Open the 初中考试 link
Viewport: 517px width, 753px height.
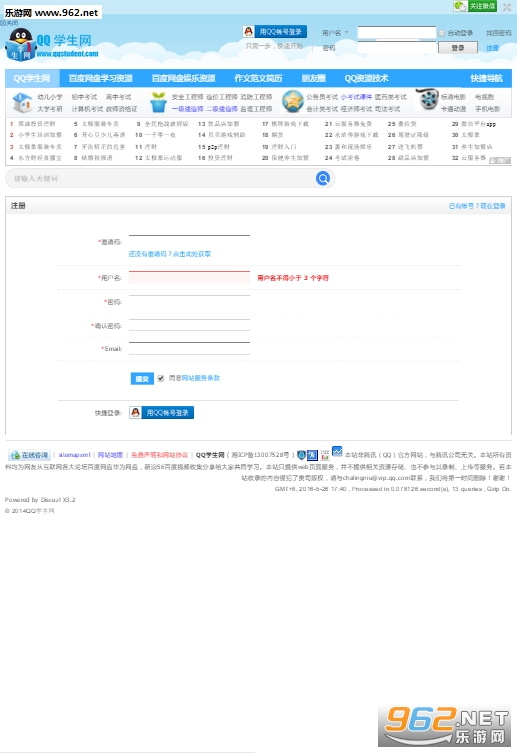pyautogui.click(x=84, y=97)
